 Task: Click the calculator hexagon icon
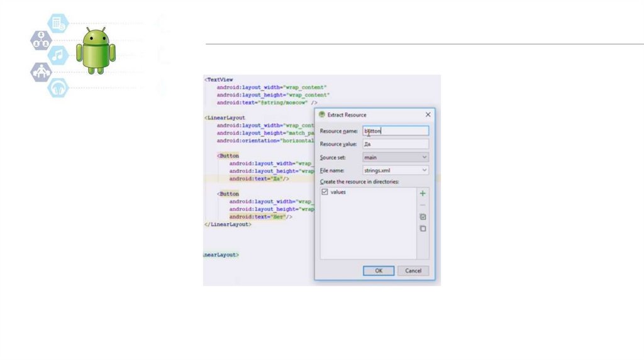58,24
